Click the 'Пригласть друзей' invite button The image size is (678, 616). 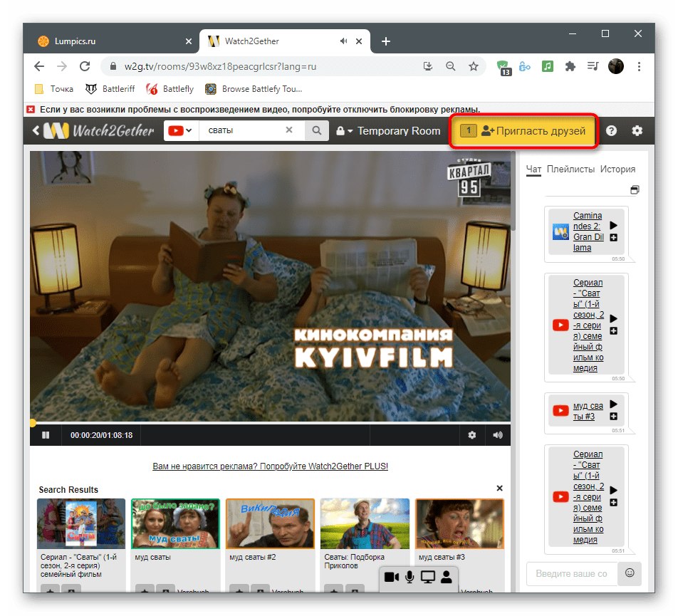click(x=523, y=131)
